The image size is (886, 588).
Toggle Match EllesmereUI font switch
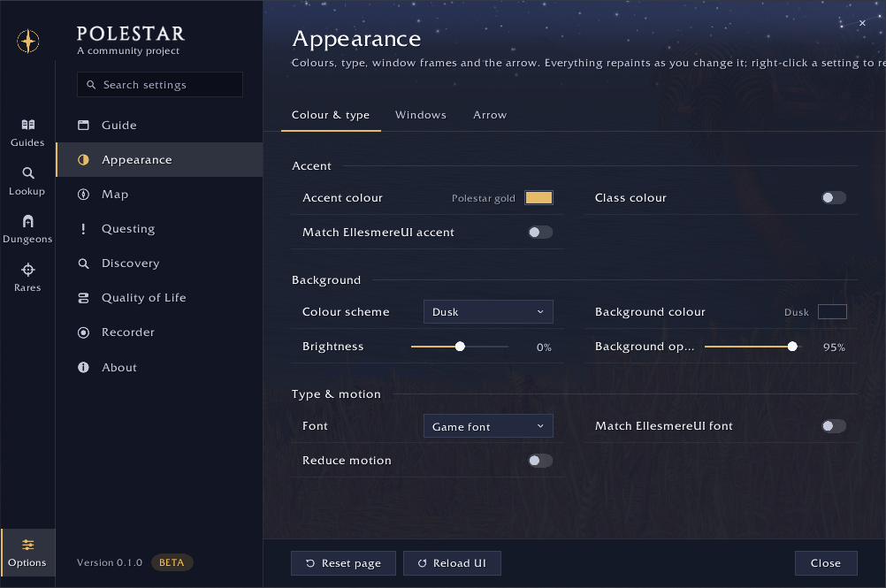pos(834,426)
